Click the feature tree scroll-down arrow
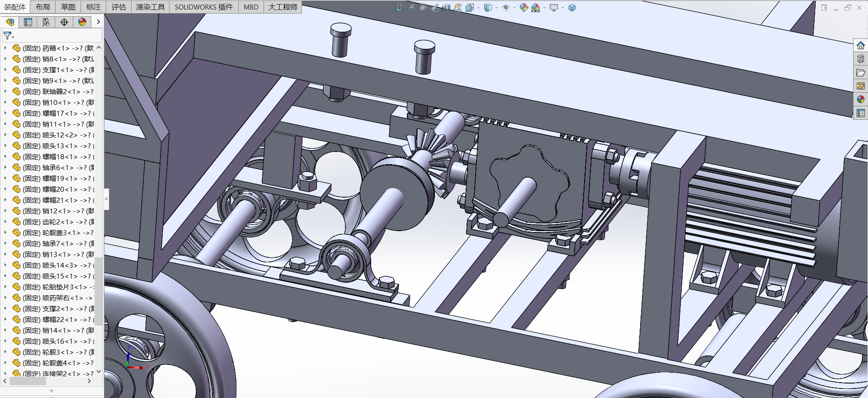Screen dimensions: 868x398 (99, 372)
